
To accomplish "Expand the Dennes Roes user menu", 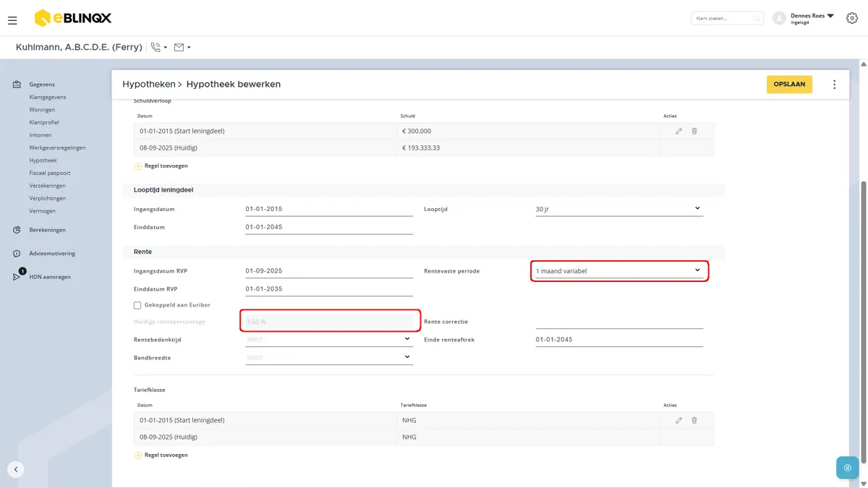I will point(812,18).
